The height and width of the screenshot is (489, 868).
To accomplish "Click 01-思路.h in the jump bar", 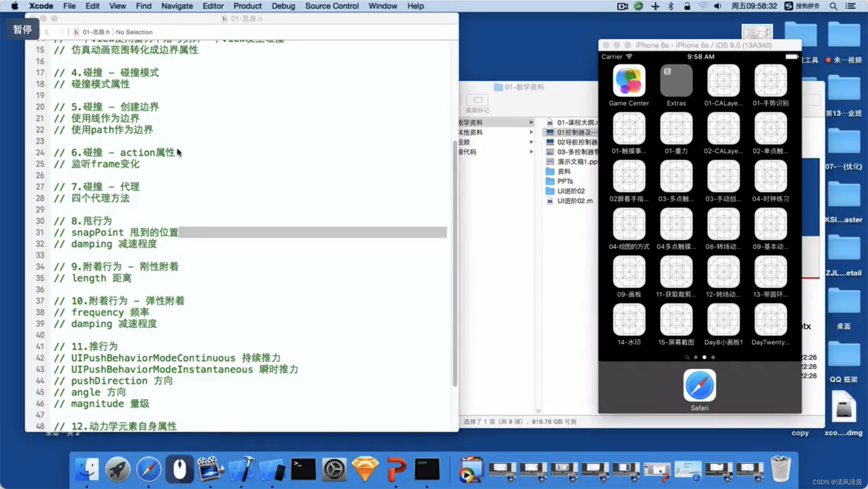I will [x=92, y=32].
